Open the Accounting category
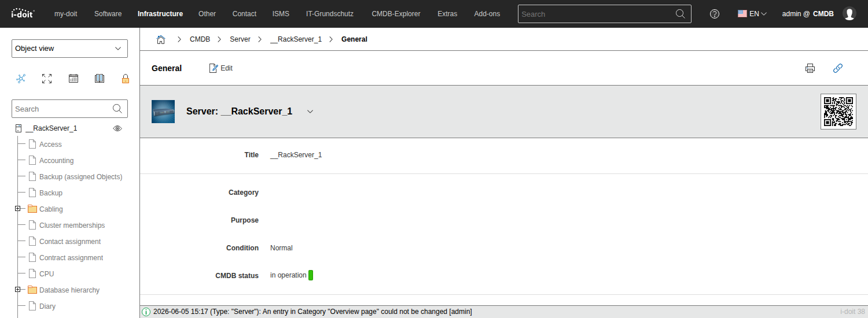The height and width of the screenshot is (318, 868). (x=56, y=161)
